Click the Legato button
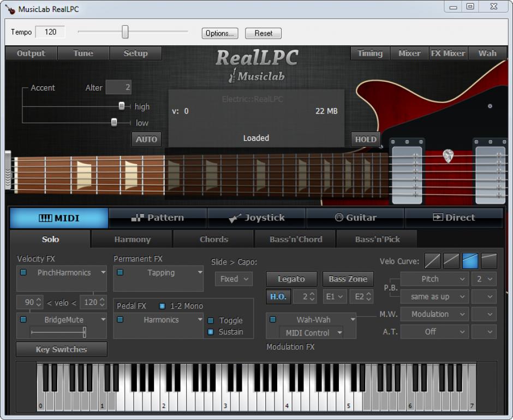 point(291,279)
